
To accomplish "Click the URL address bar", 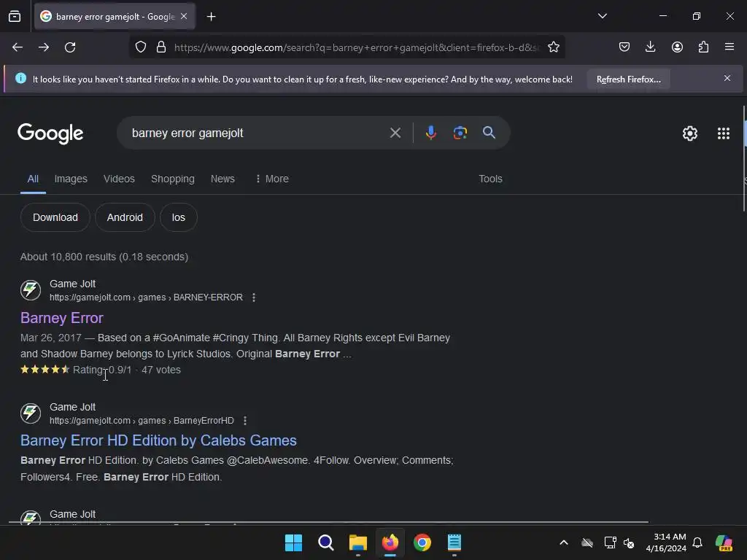I will pyautogui.click(x=356, y=47).
